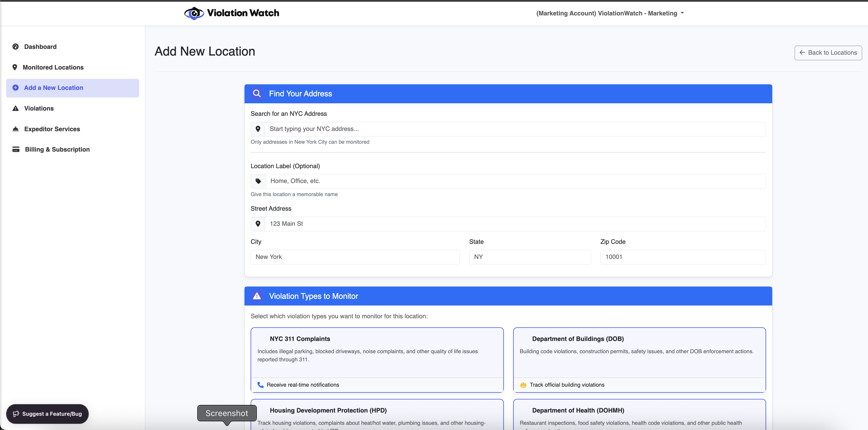Image resolution: width=868 pixels, height=430 pixels.
Task: Toggle the Department of Health (DOHMH) card
Action: click(639, 415)
